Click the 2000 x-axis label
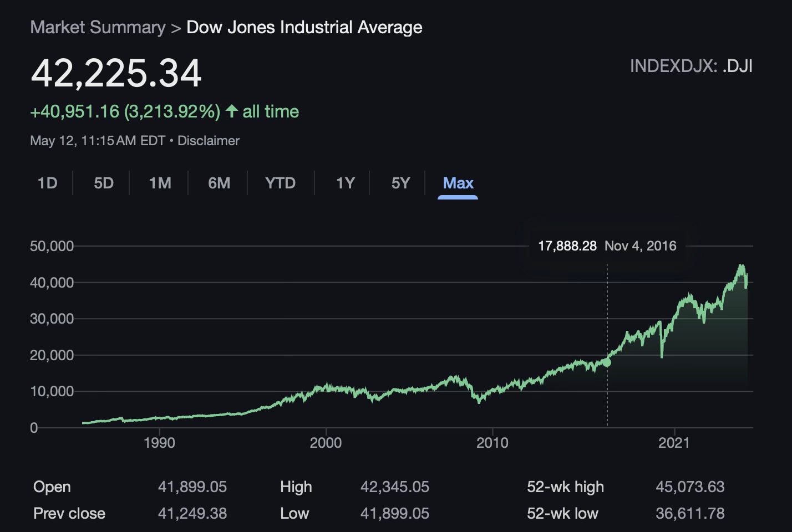 326,443
